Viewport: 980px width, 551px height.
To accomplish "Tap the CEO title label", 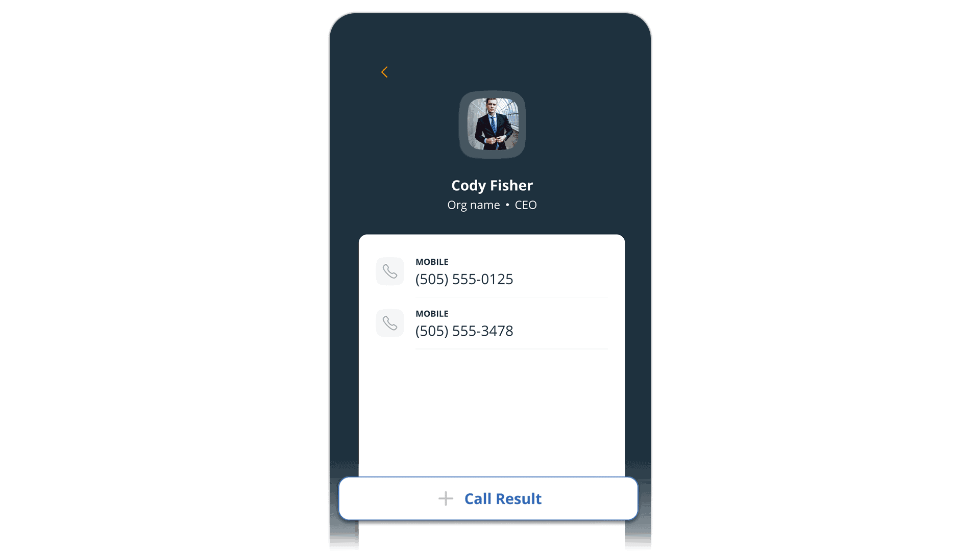I will tap(525, 205).
